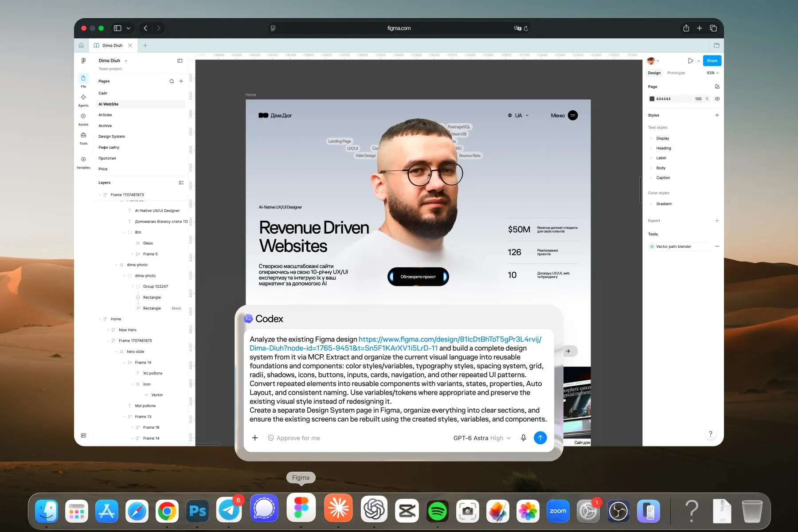Open GPT-6 Astra High model dropdown
Screen dimensions: 798x532
point(482,438)
